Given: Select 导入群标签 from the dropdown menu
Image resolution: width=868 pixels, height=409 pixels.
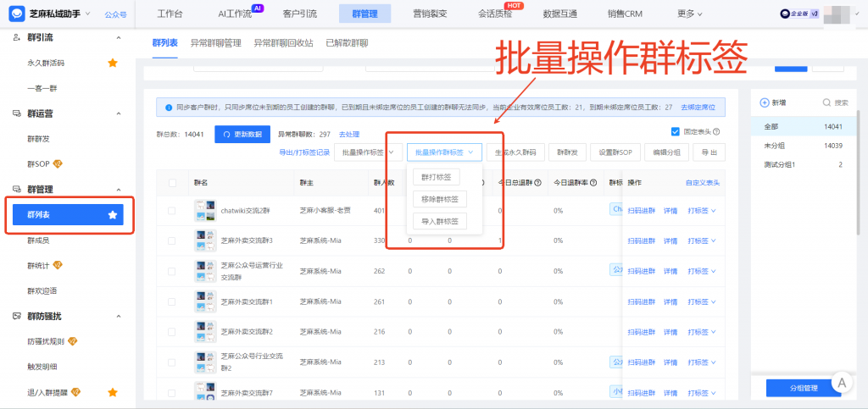Looking at the screenshot, I should (x=440, y=222).
